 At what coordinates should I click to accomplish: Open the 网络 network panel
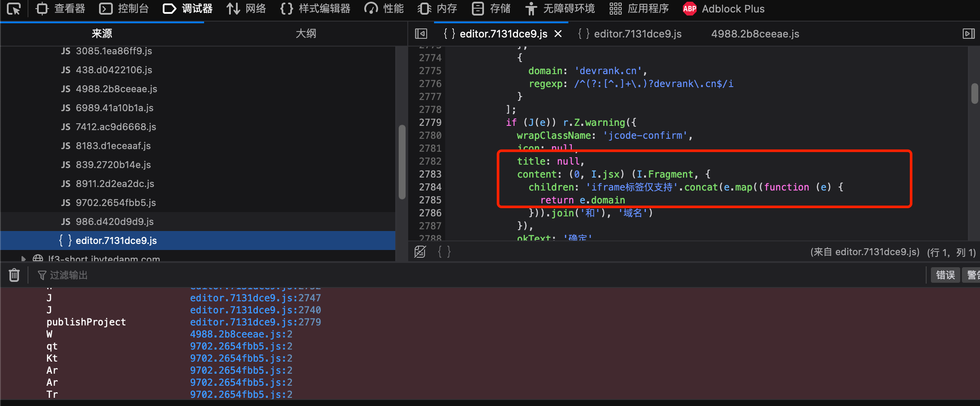coord(246,9)
